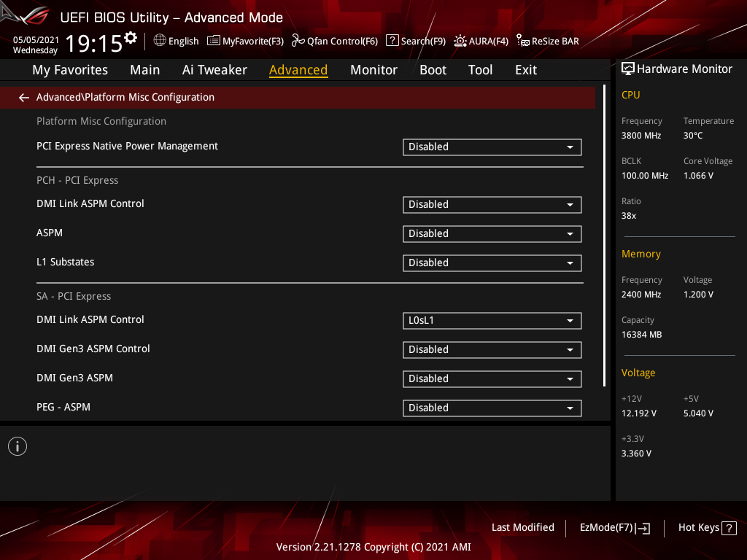Go to the Boot tab
Screen dimensions: 747x560
[433, 70]
